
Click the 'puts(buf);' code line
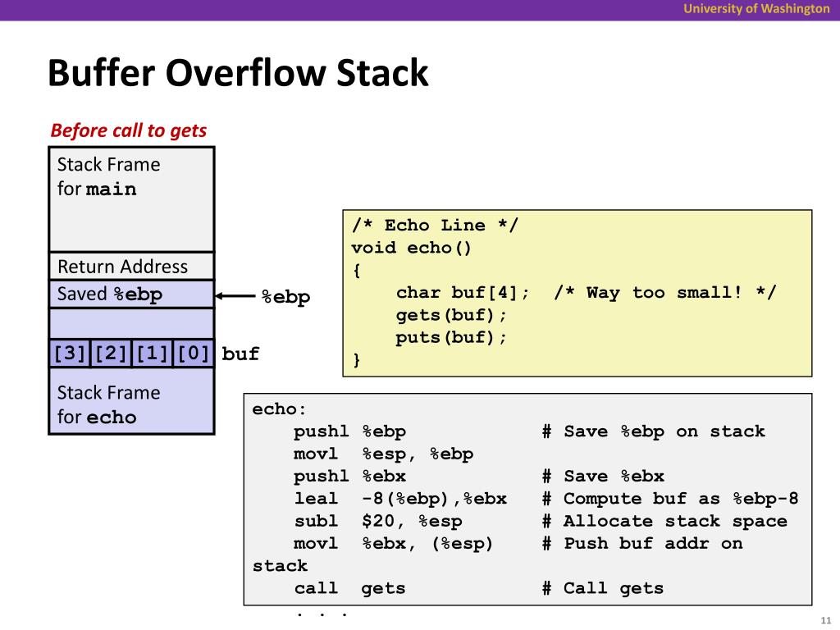451,337
